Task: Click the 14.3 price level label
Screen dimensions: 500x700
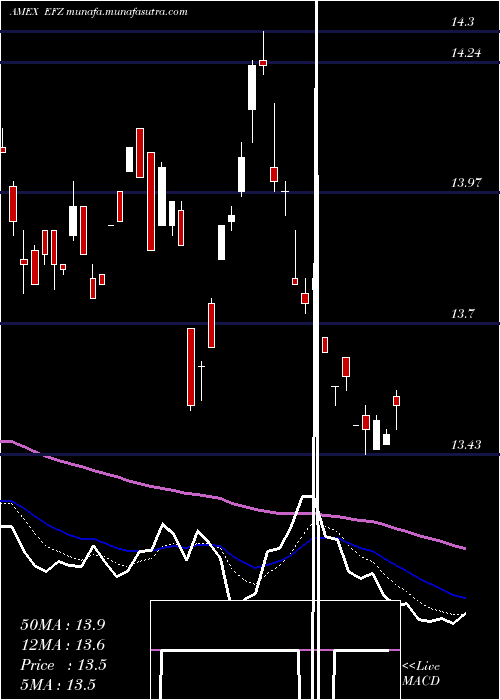Action: 462,22
